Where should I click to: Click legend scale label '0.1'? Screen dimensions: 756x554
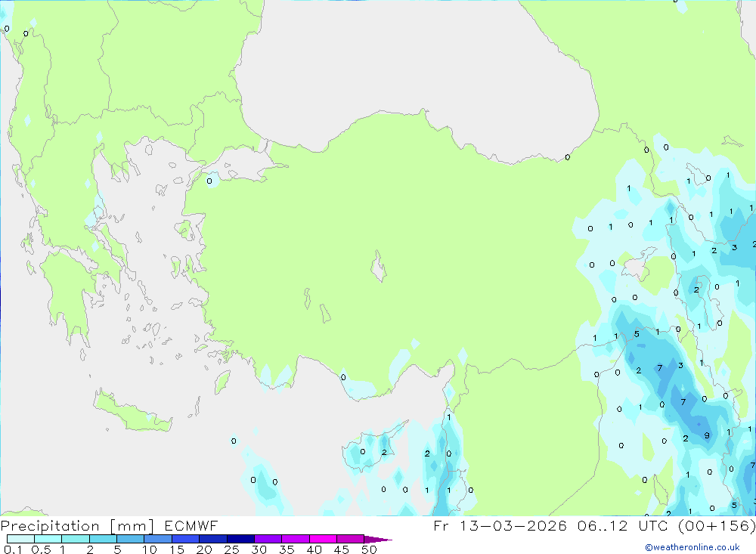click(13, 549)
